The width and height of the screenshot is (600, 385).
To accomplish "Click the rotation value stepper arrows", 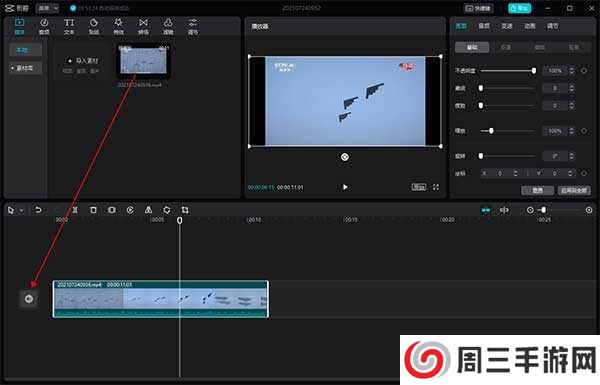I will tap(571, 156).
